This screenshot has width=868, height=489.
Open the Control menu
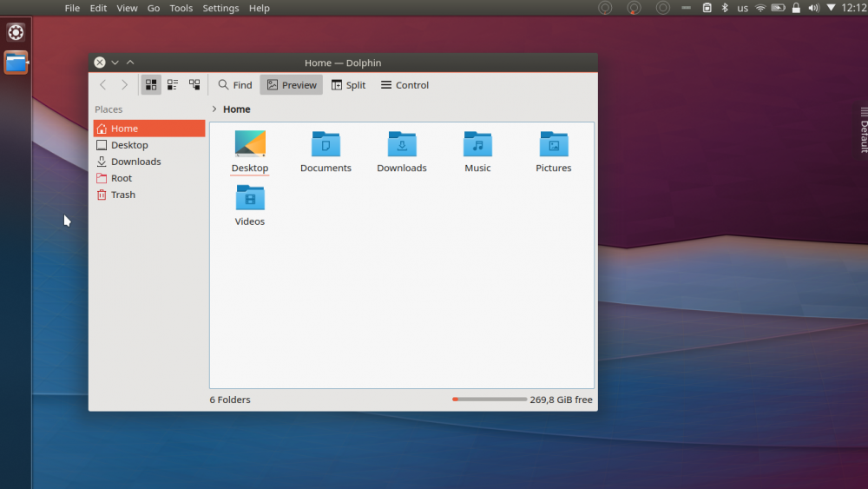pos(404,85)
